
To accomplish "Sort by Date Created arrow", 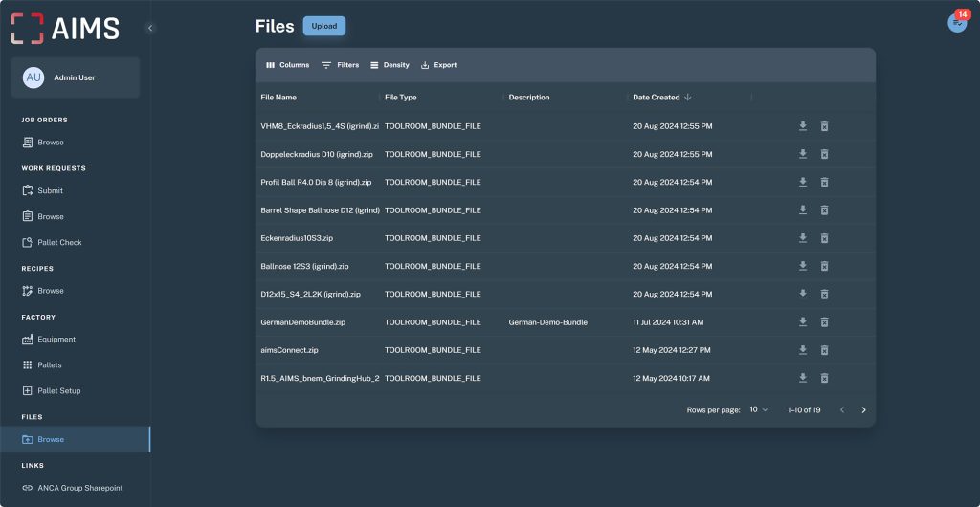I will (x=688, y=98).
